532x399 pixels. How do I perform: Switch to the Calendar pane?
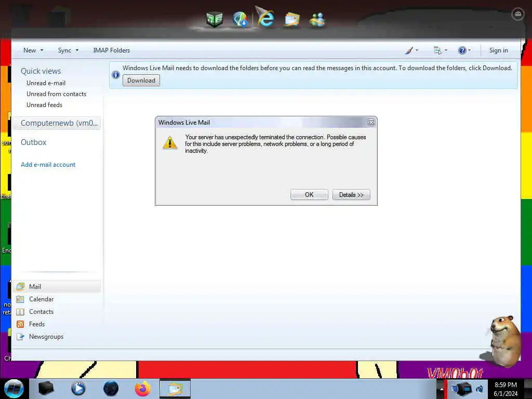click(41, 299)
